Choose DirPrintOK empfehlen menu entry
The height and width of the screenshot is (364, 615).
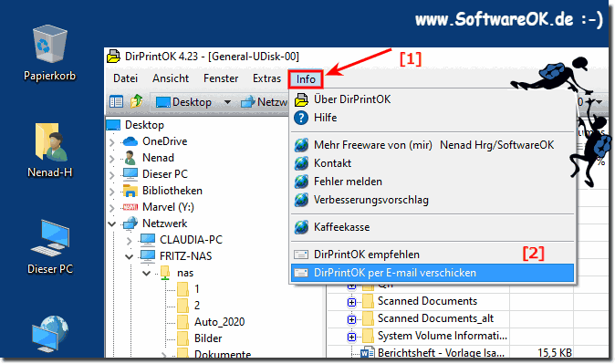(x=433, y=255)
